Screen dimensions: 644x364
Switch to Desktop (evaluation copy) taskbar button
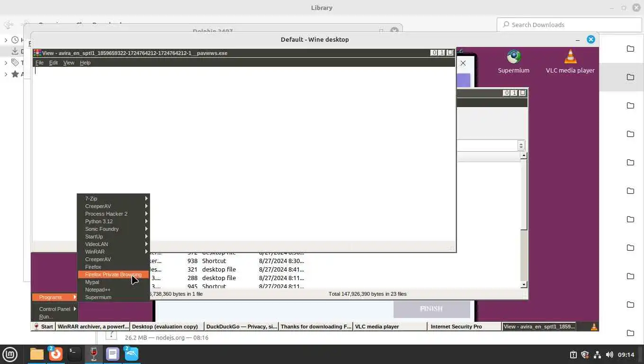[x=167, y=327]
